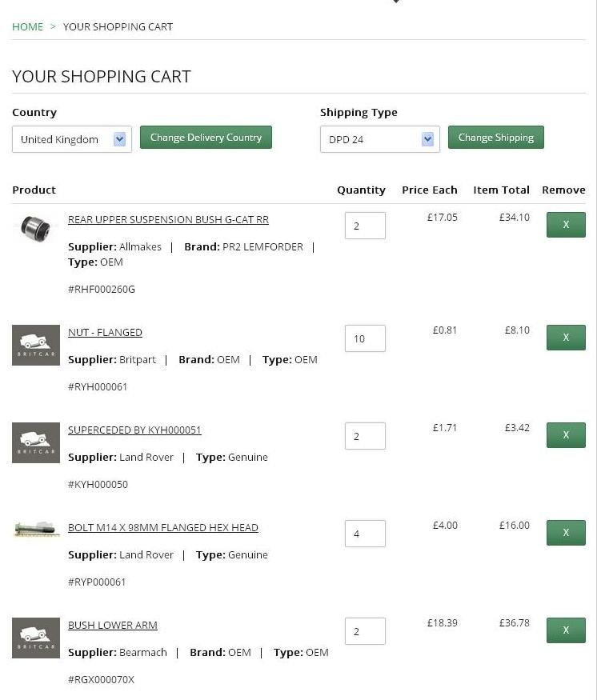Viewport: 597px width, 700px height.
Task: Open BOLT M14 X 98MM FLANGED HEX HEAD link
Action: (x=163, y=528)
